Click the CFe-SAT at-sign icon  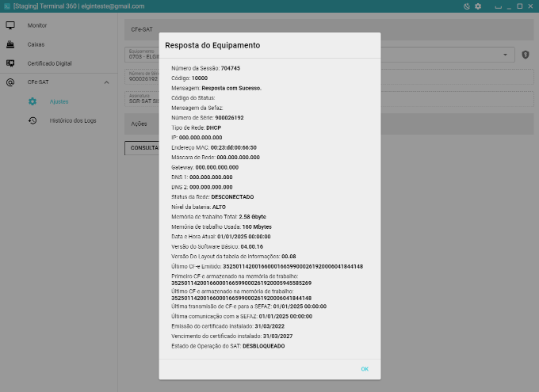tap(10, 82)
